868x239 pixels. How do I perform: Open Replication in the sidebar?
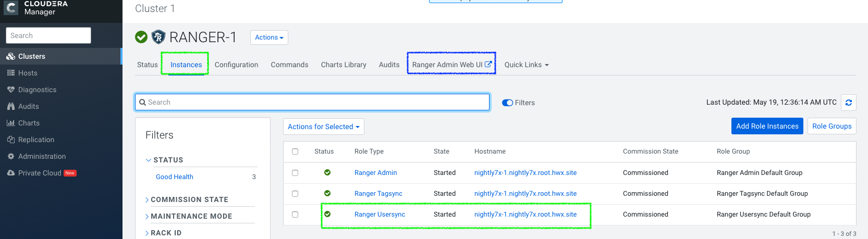point(36,140)
